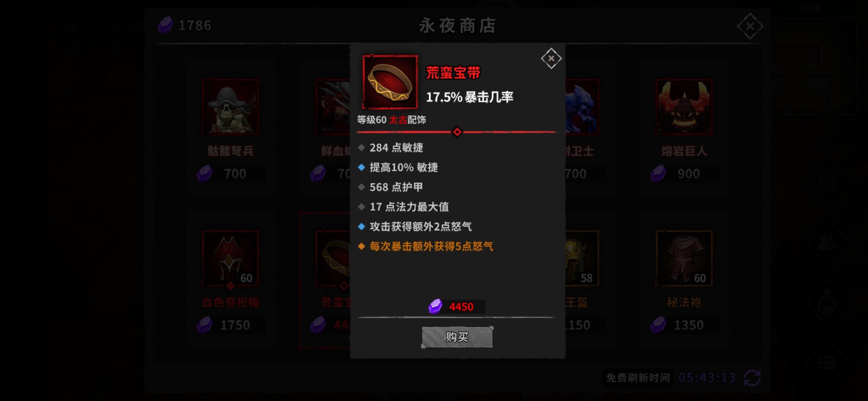
Task: Tap the 荒蛮宝带 belt icon in popup
Action: 390,82
